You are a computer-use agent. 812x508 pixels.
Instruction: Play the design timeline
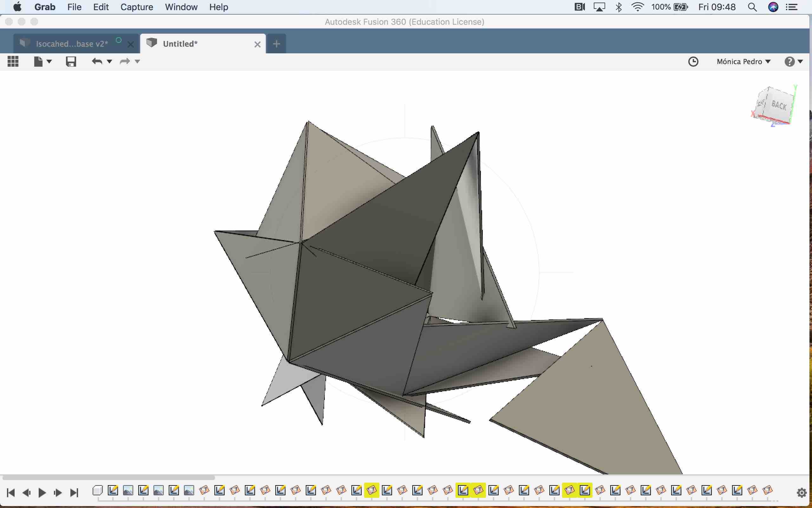[42, 492]
